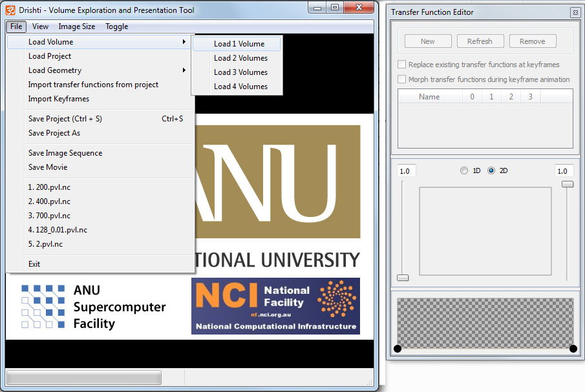585x392 pixels.
Task: Click the right vertical slider handle
Action: pos(568,184)
